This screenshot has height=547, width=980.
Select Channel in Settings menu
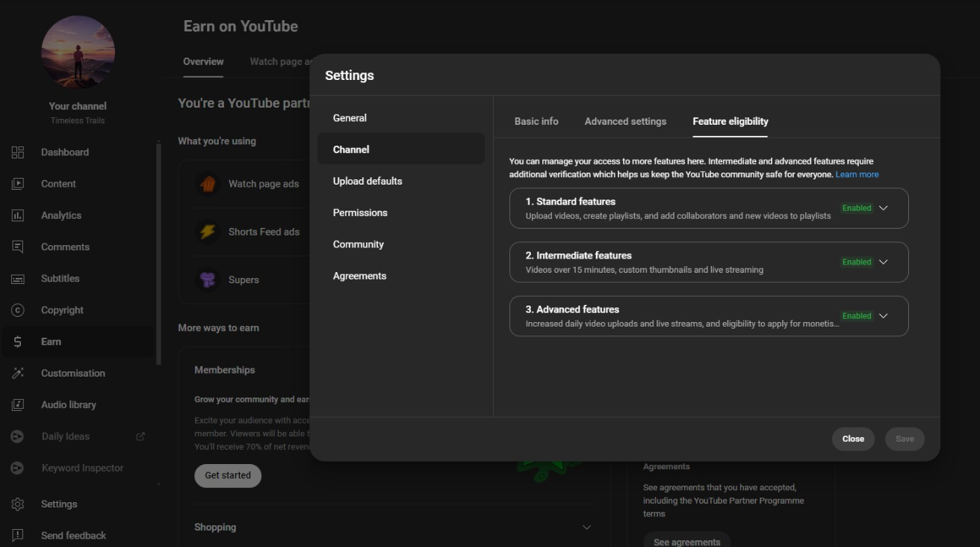pos(401,149)
